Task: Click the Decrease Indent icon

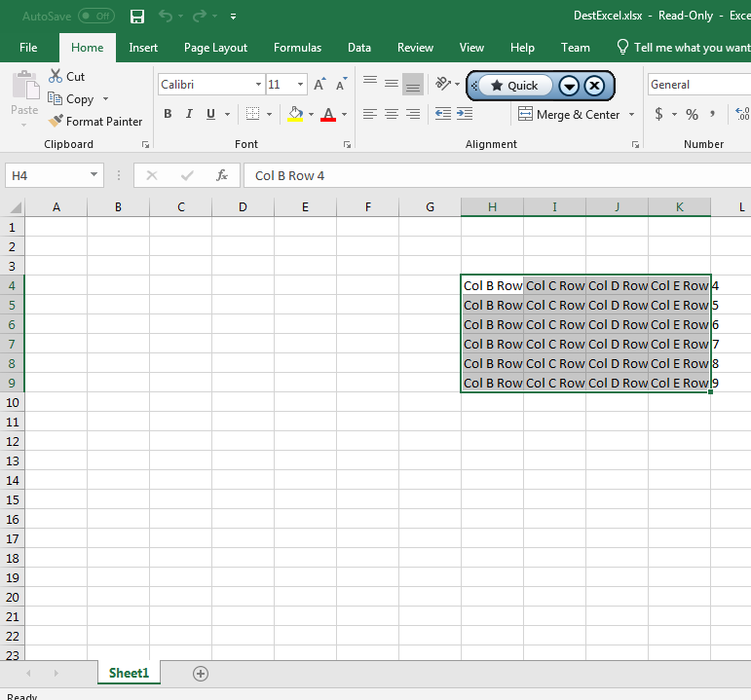Action: pyautogui.click(x=443, y=114)
